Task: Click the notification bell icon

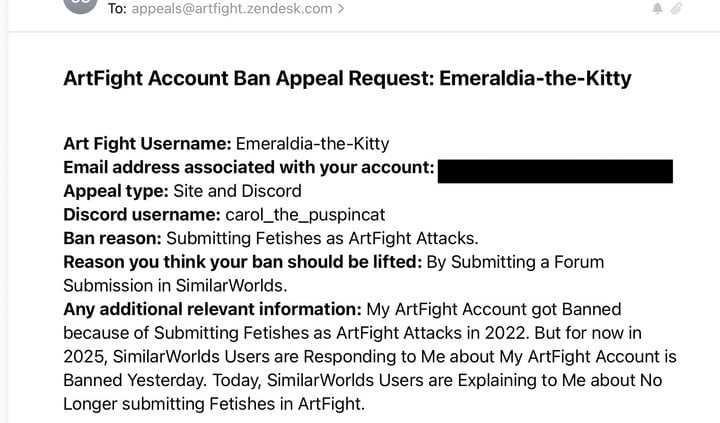Action: point(658,8)
